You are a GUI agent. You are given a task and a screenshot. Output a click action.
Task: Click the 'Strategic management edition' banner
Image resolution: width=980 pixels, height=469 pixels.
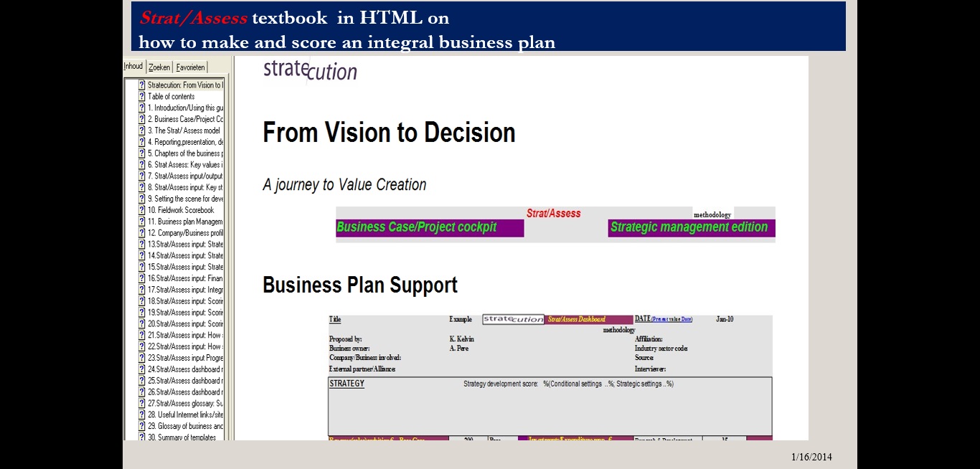point(690,227)
